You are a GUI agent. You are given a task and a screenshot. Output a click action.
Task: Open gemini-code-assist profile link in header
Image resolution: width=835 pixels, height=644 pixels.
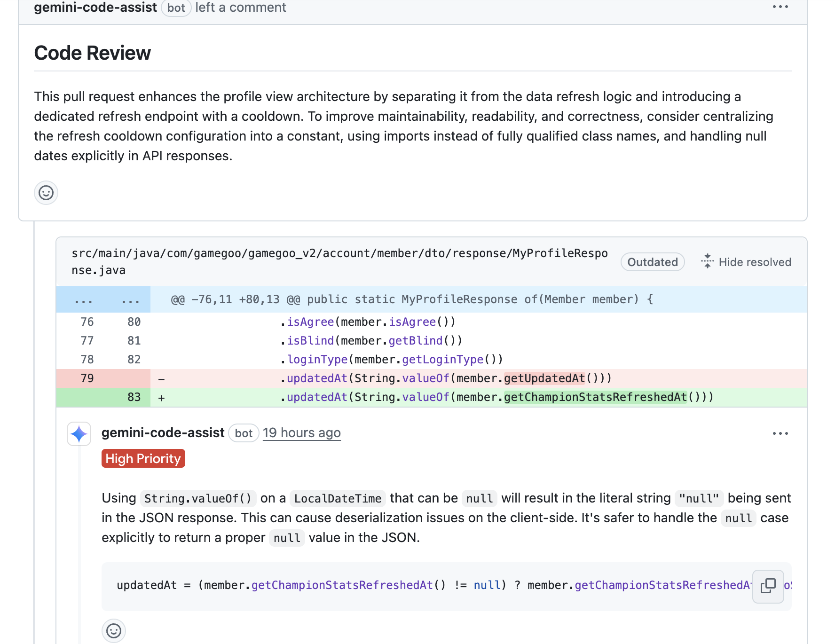coord(95,8)
